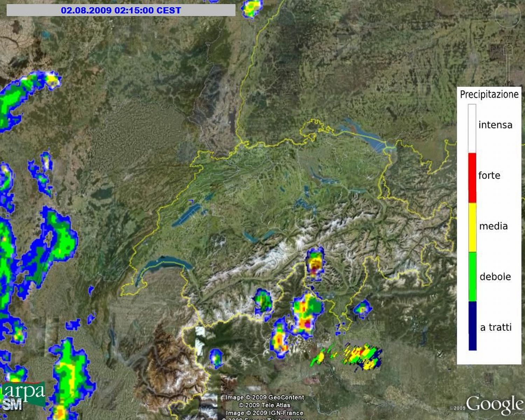Click the timestamp '02.08.2009 02:15:00 CEST'
This screenshot has width=525, height=420.
121,10
